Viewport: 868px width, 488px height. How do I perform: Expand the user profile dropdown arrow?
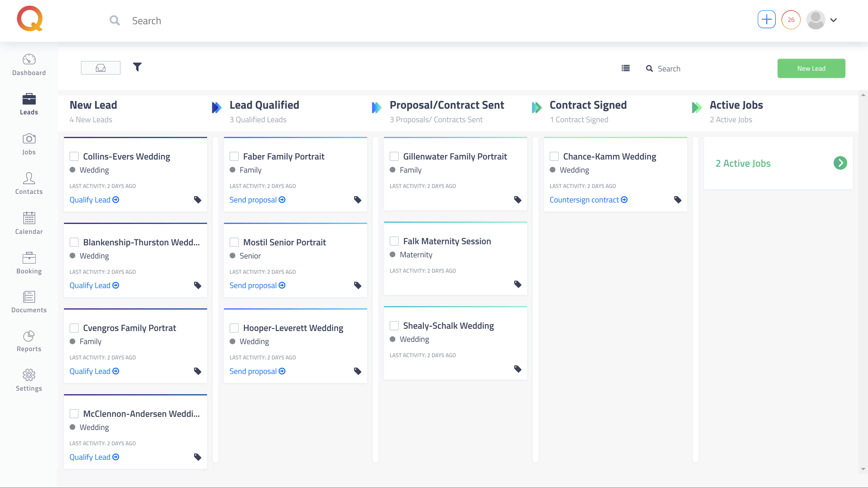833,20
